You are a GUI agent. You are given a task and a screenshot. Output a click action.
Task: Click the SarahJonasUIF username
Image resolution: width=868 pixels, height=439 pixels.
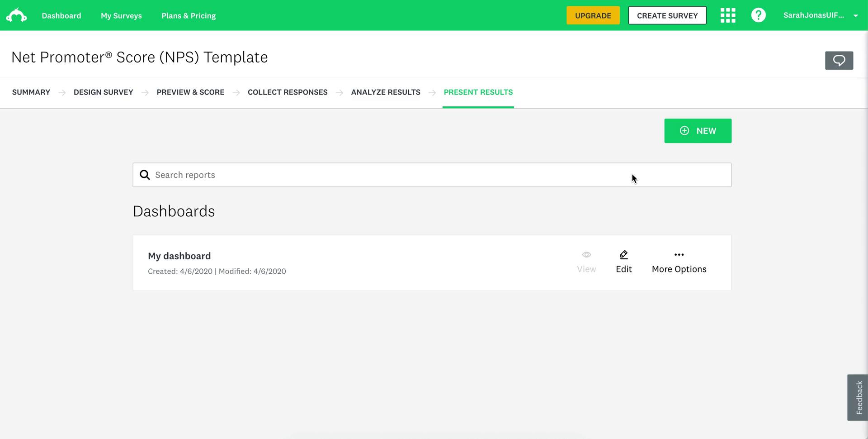coord(814,15)
